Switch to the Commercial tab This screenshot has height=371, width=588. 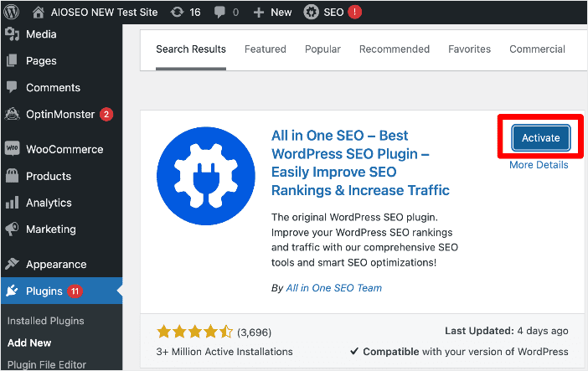537,49
